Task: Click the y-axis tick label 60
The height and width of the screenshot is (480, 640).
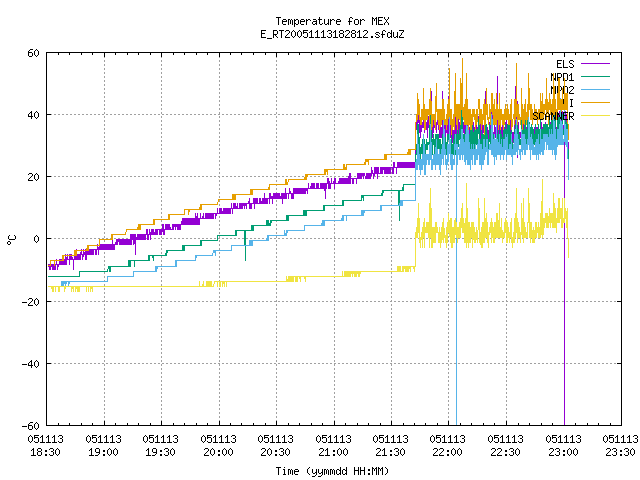Action: tap(33, 53)
